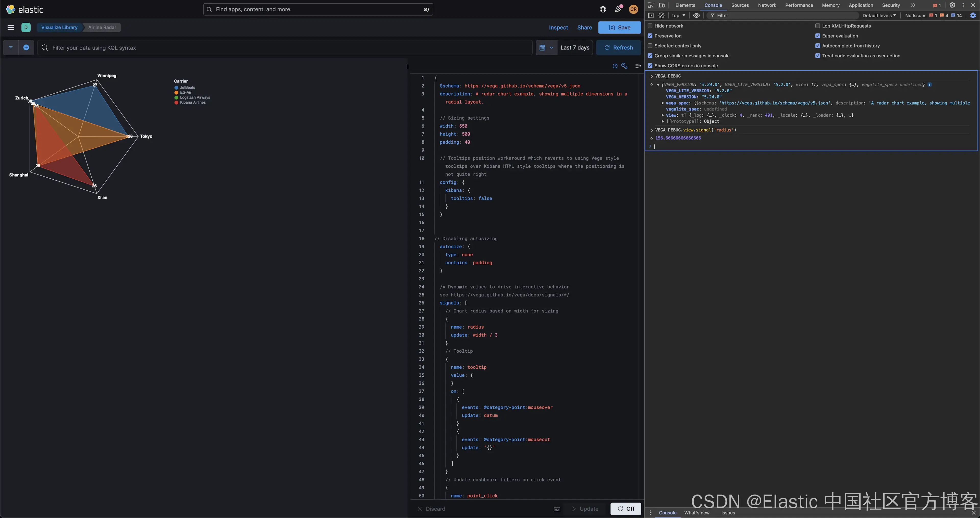Select the Console tab in DevTools
The width and height of the screenshot is (980, 518).
click(x=713, y=5)
